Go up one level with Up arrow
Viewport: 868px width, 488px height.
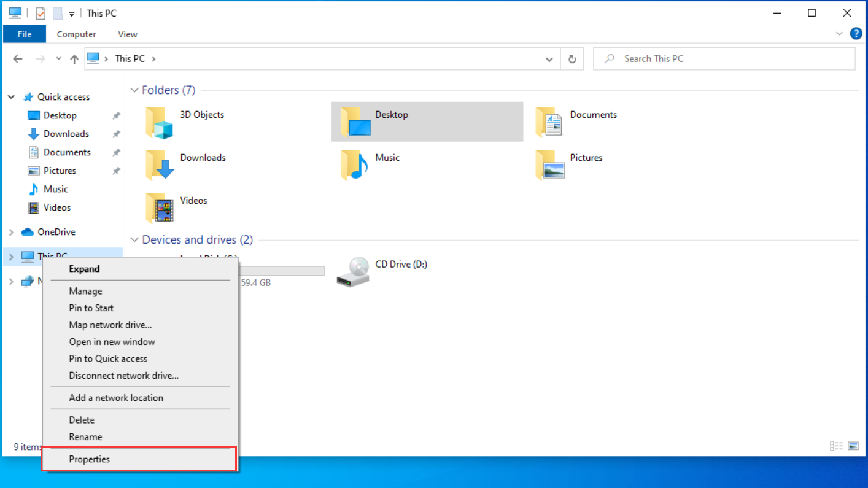[74, 59]
